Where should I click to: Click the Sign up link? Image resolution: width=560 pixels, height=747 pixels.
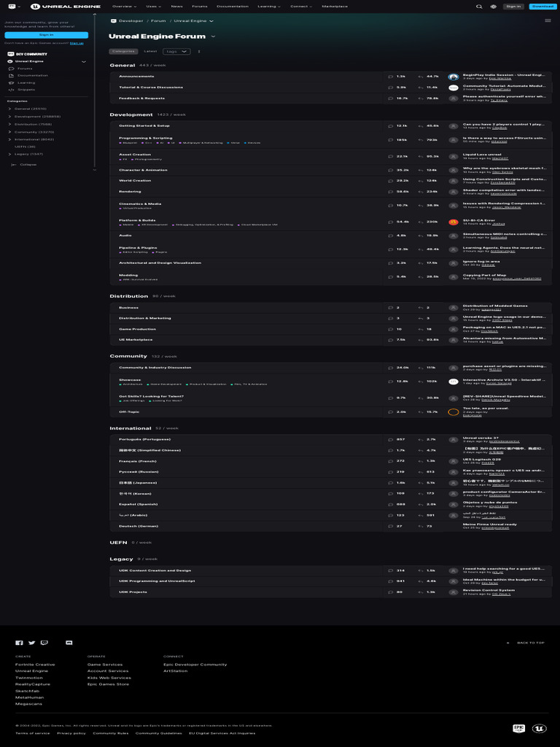(77, 43)
